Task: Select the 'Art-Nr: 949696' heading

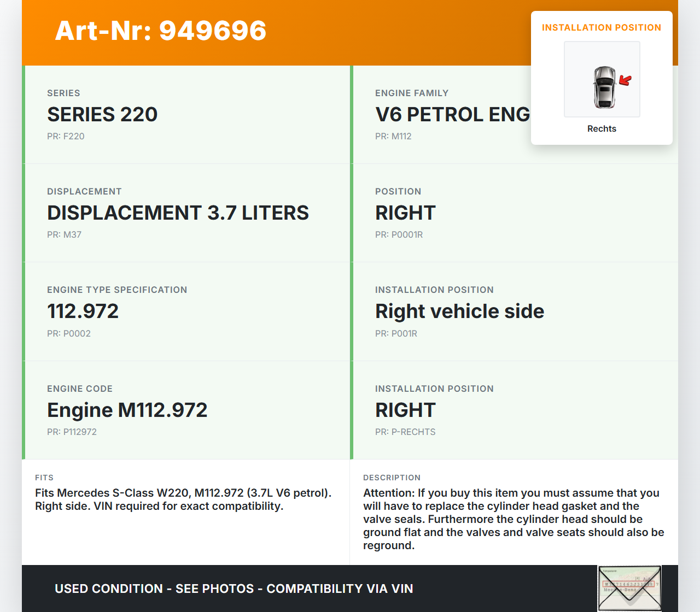Action: 161,31
